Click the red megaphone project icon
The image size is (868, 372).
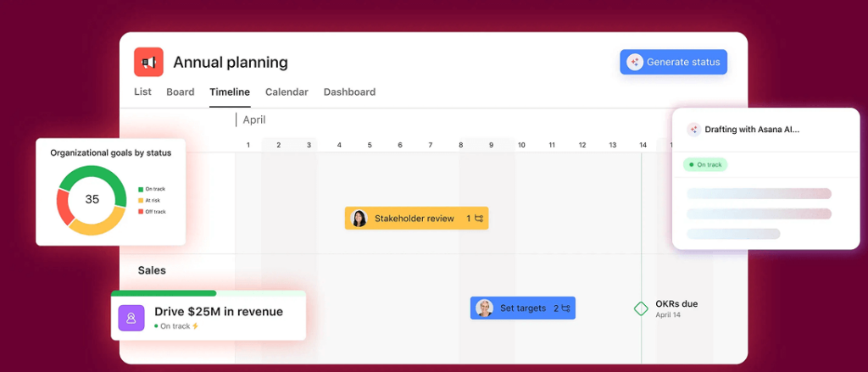[148, 63]
